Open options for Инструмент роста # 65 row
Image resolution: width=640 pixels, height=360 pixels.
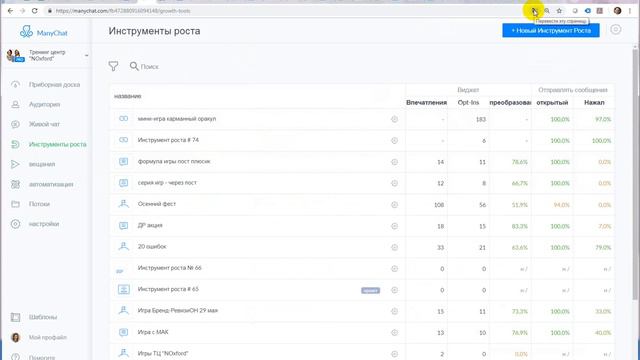[x=394, y=290]
